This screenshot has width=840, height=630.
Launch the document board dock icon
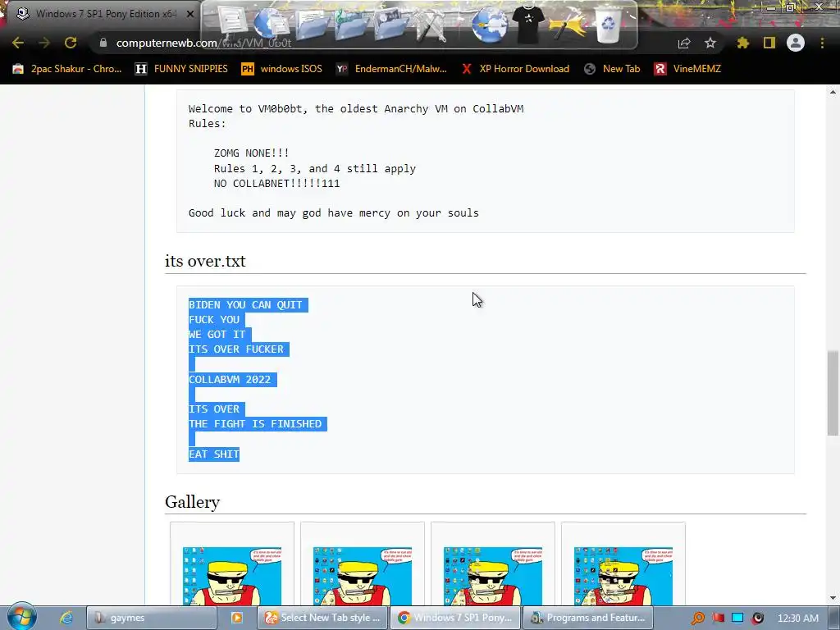tap(234, 22)
